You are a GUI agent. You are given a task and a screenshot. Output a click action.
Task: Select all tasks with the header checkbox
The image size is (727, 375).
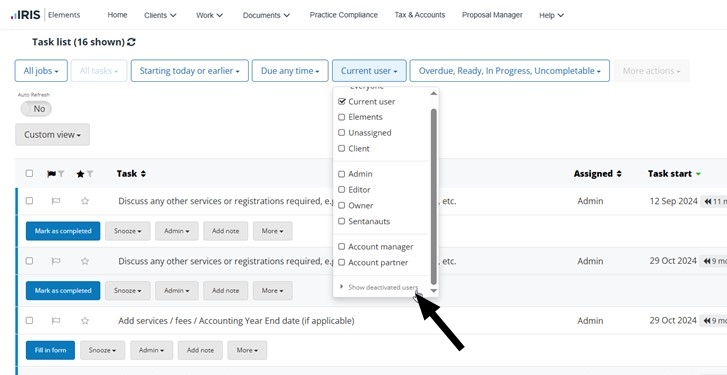point(29,173)
